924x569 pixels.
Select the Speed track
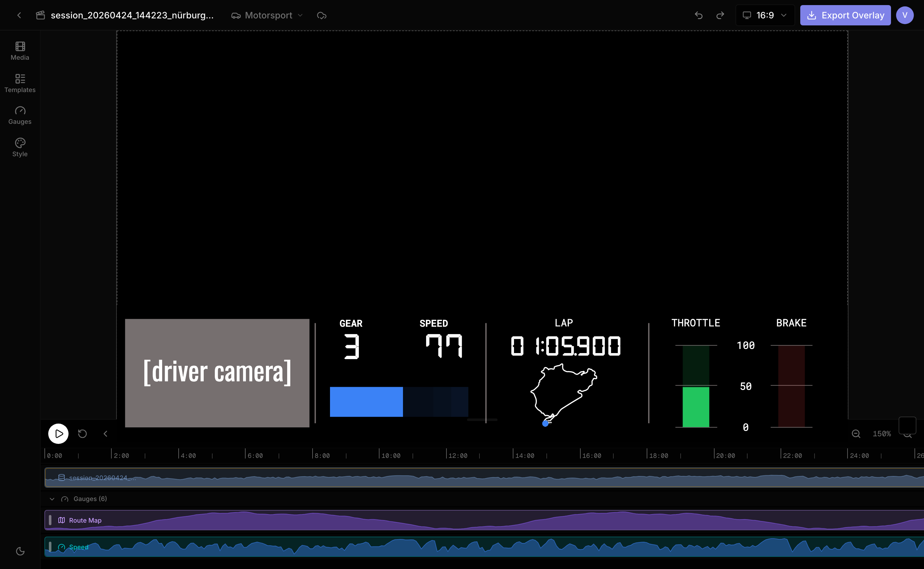coord(485,547)
